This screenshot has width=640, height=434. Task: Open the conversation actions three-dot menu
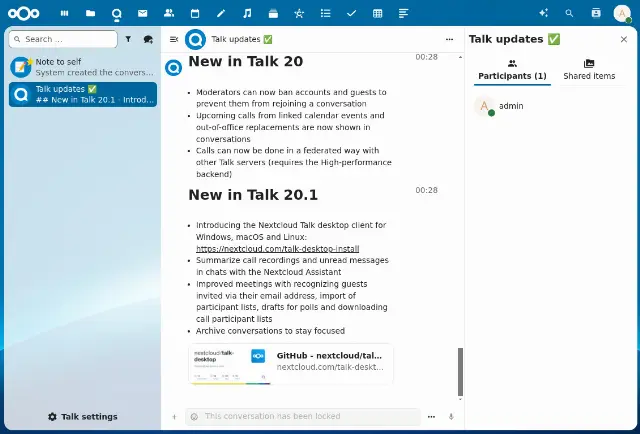click(449, 39)
